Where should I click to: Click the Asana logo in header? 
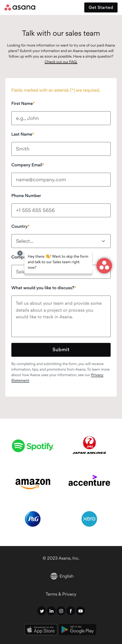tap(20, 7)
